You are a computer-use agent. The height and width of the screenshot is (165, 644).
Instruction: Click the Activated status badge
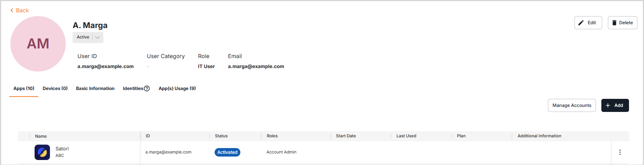227,152
